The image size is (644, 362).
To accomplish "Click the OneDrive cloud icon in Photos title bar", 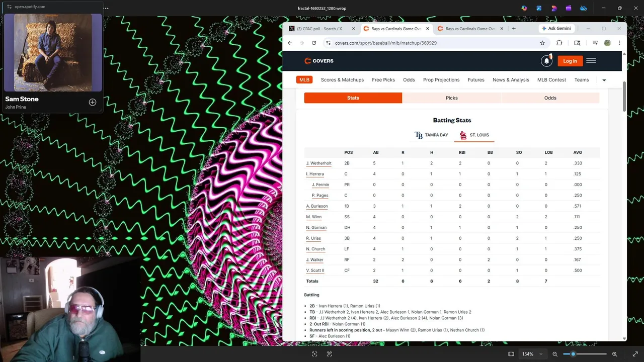I will 584,8.
